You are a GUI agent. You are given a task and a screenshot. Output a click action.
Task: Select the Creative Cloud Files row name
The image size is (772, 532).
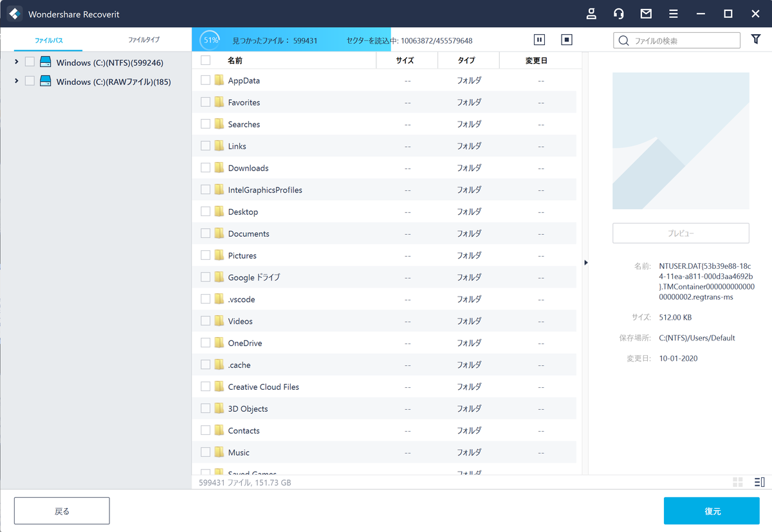pyautogui.click(x=263, y=387)
